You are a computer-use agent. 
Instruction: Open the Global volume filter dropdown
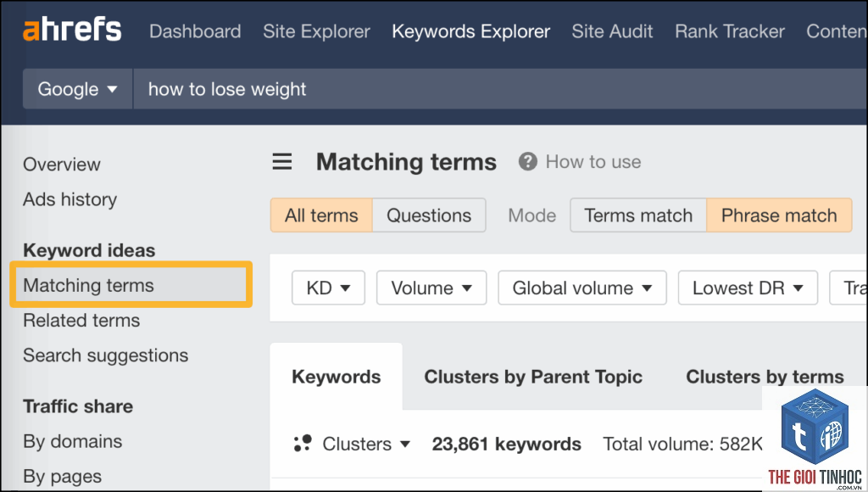point(581,288)
